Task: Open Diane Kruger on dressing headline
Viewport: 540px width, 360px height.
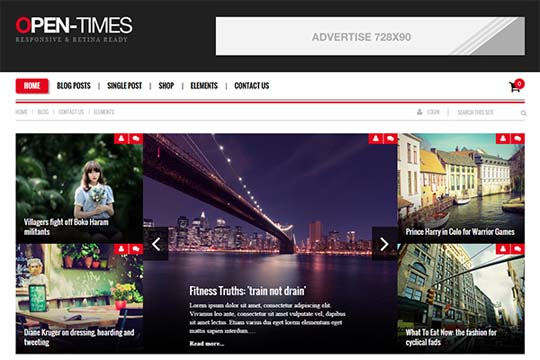Action: (x=79, y=337)
